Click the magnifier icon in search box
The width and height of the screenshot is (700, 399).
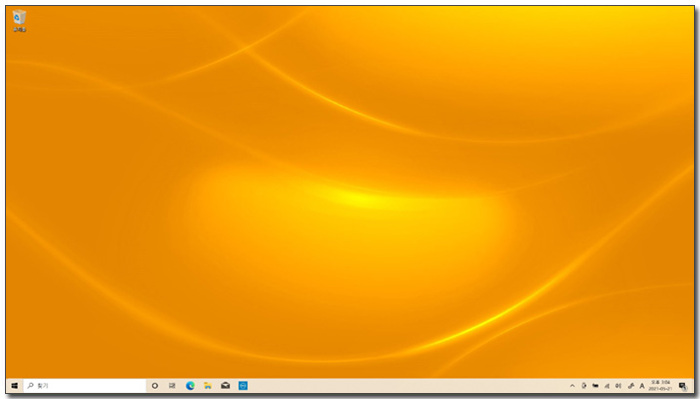[30, 386]
